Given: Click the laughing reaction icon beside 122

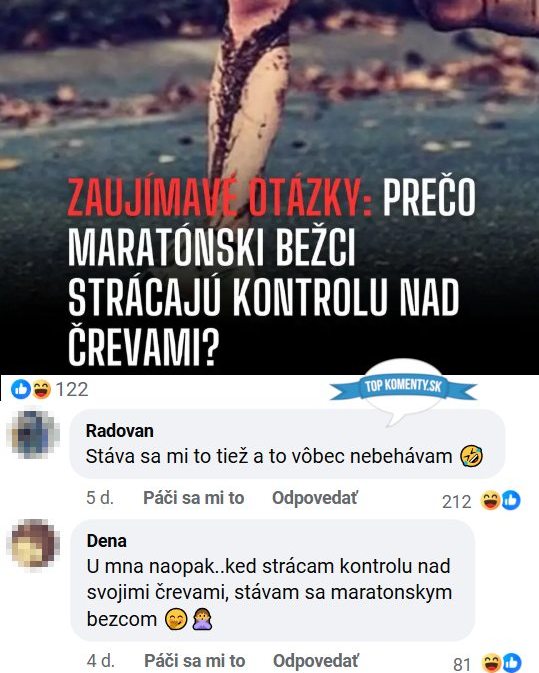Looking at the screenshot, I should 41,390.
